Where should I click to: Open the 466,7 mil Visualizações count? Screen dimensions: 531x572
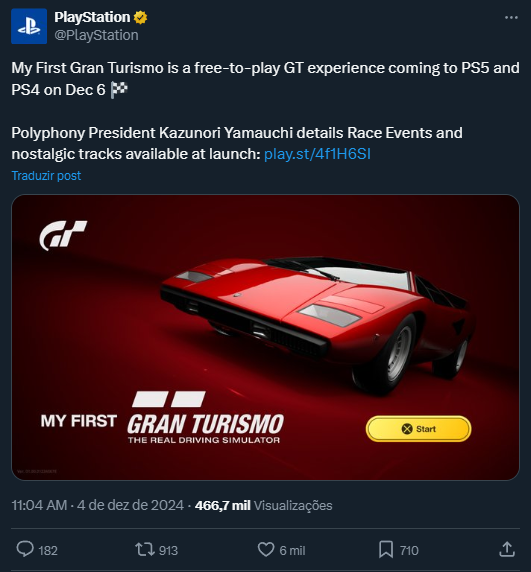click(263, 506)
